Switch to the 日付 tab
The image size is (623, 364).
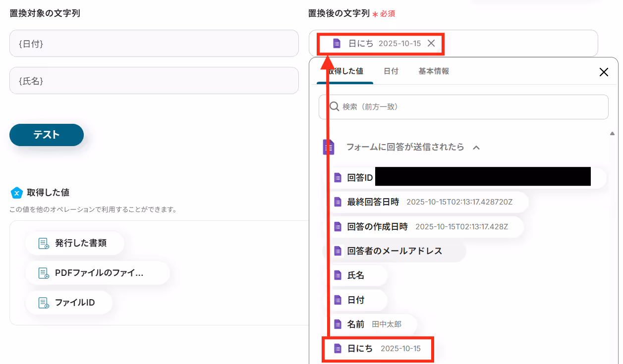(391, 71)
